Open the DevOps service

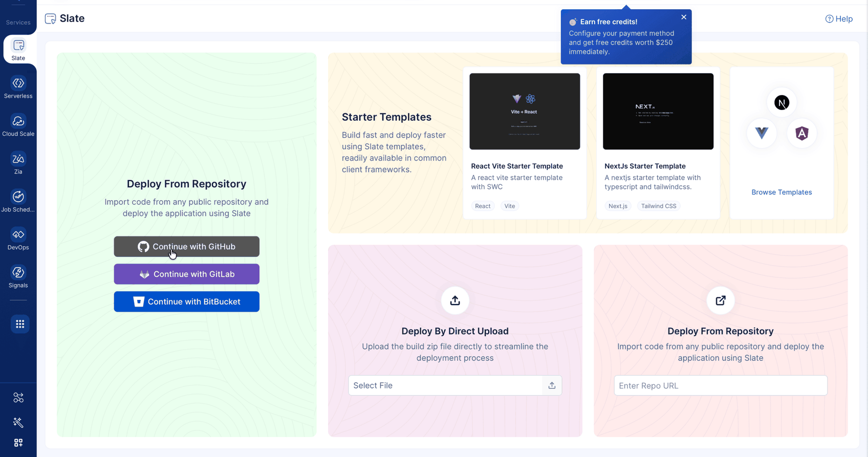(18, 239)
